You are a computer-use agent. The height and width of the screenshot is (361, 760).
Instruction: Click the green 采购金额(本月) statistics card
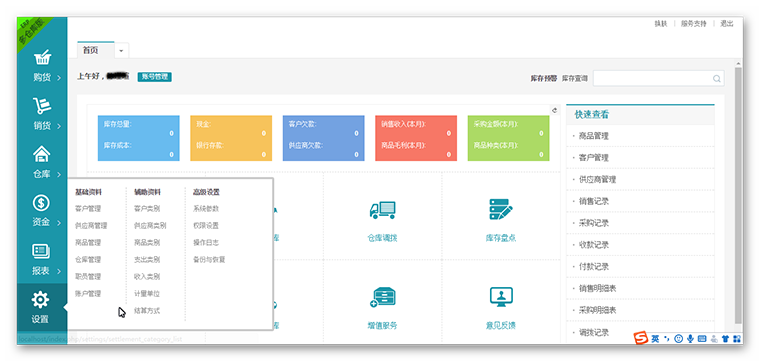(508, 138)
